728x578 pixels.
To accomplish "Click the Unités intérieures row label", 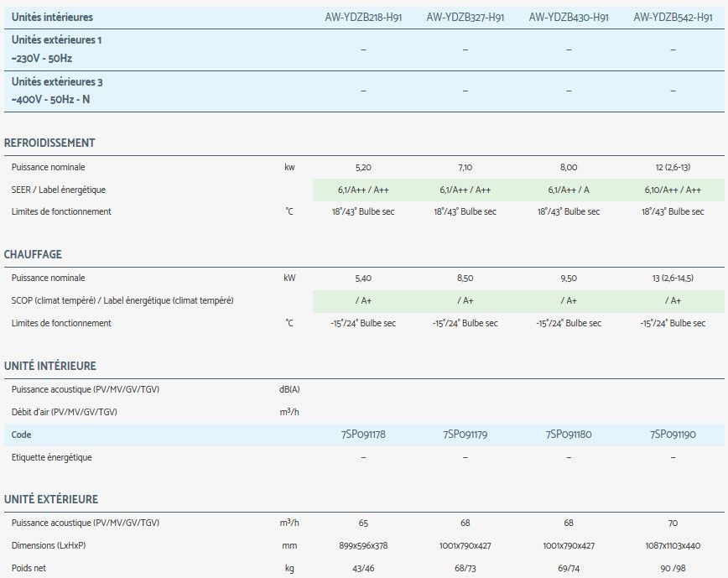I will (x=53, y=17).
